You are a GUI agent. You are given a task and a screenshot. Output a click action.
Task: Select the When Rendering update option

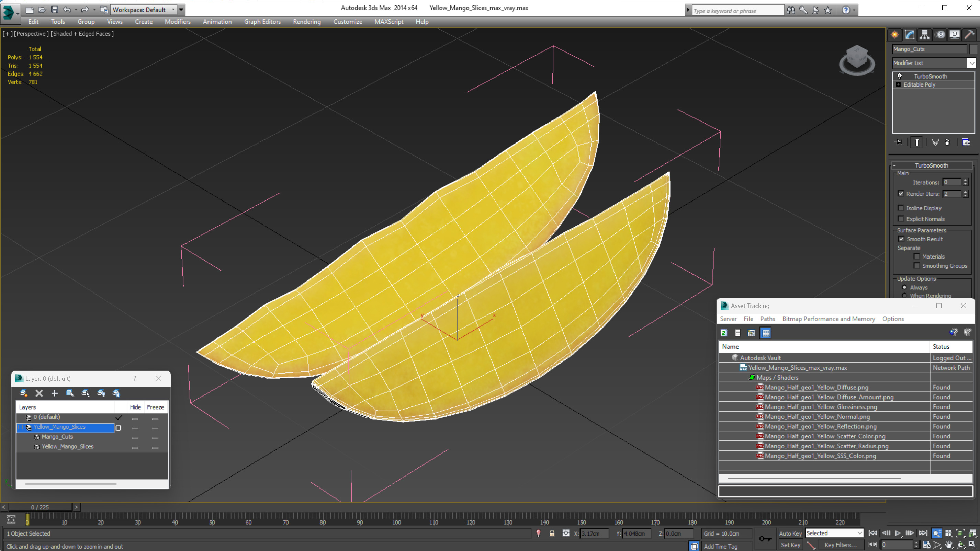click(904, 296)
